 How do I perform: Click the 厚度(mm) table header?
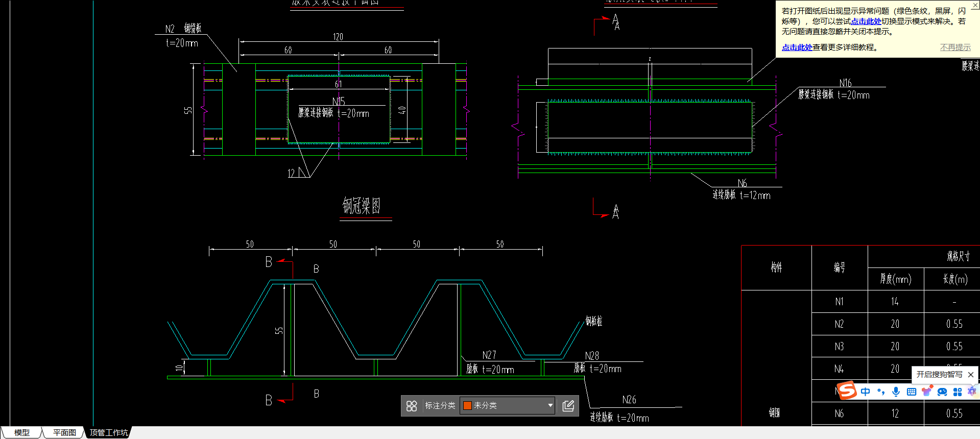click(x=895, y=279)
